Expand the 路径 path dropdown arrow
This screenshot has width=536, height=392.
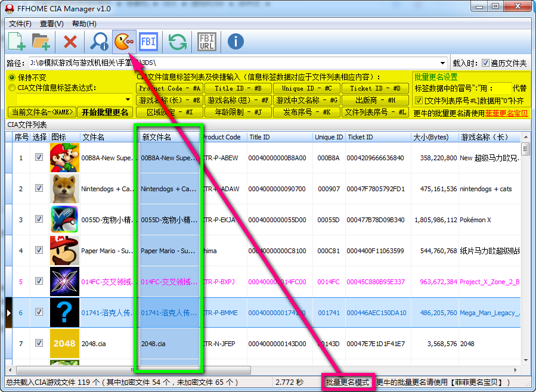(442, 63)
